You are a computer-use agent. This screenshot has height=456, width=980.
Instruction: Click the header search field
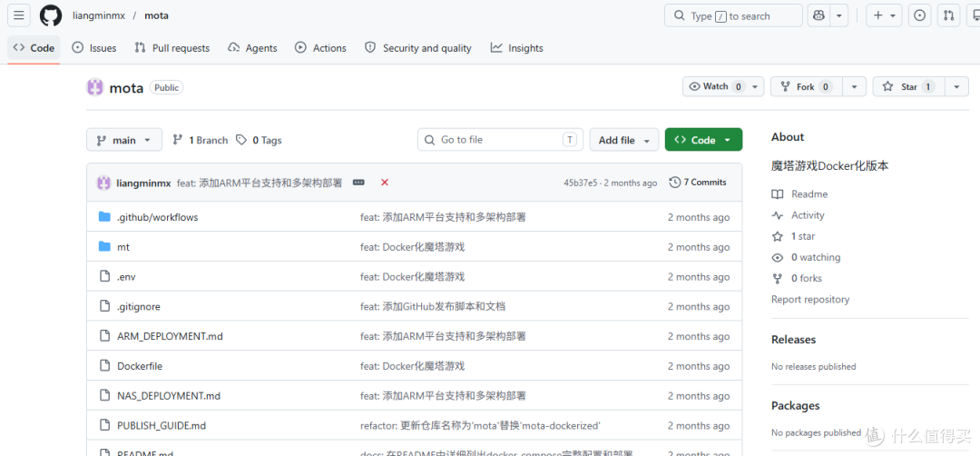(733, 15)
